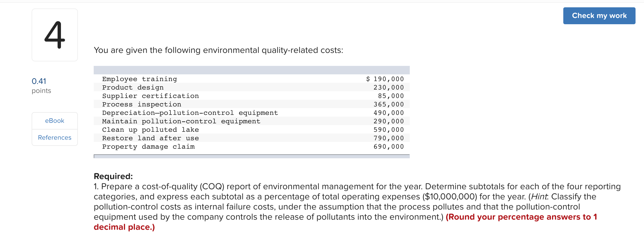Click the 85,000 amount in the table
Image resolution: width=644 pixels, height=236 pixels.
pyautogui.click(x=391, y=96)
